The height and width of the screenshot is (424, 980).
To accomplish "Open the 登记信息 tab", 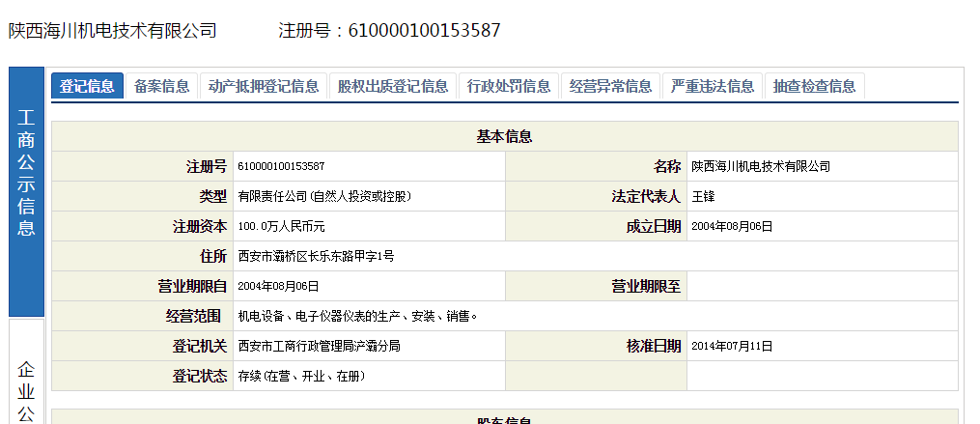I will (x=87, y=86).
